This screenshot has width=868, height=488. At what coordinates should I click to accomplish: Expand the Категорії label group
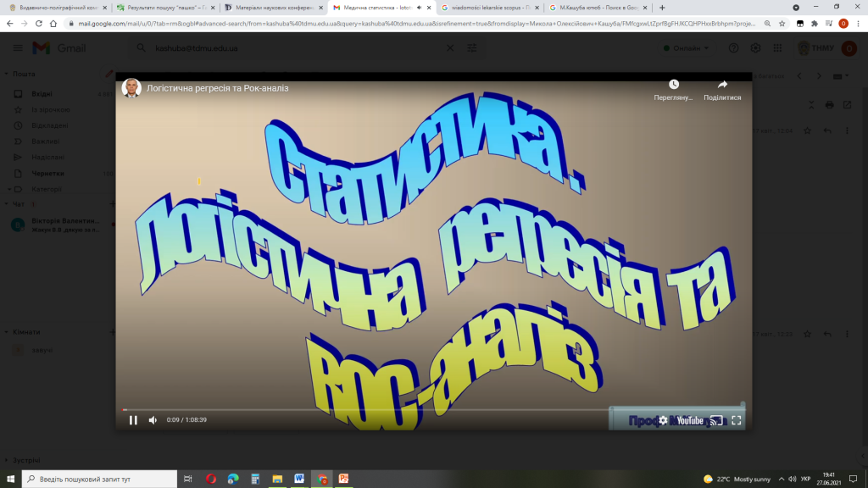tap(10, 189)
